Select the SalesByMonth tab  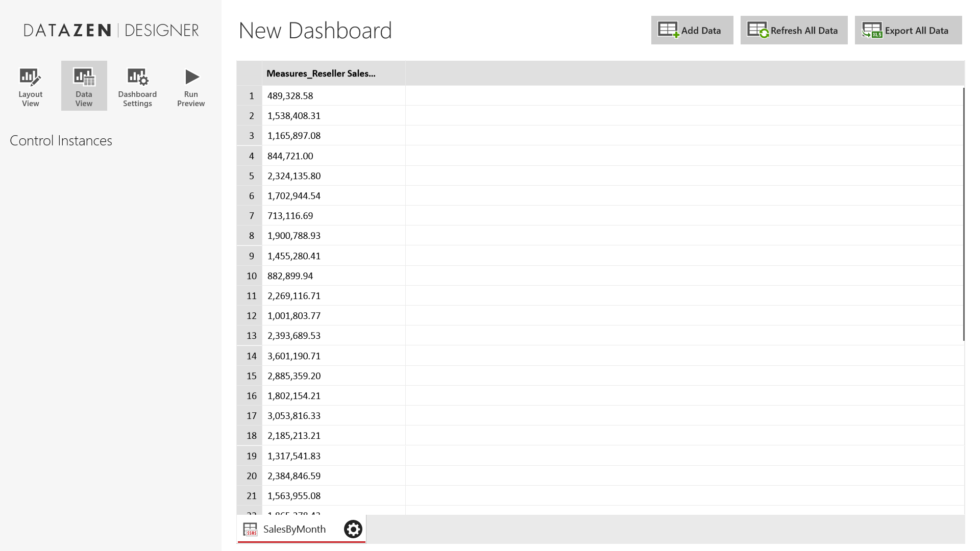tap(294, 529)
